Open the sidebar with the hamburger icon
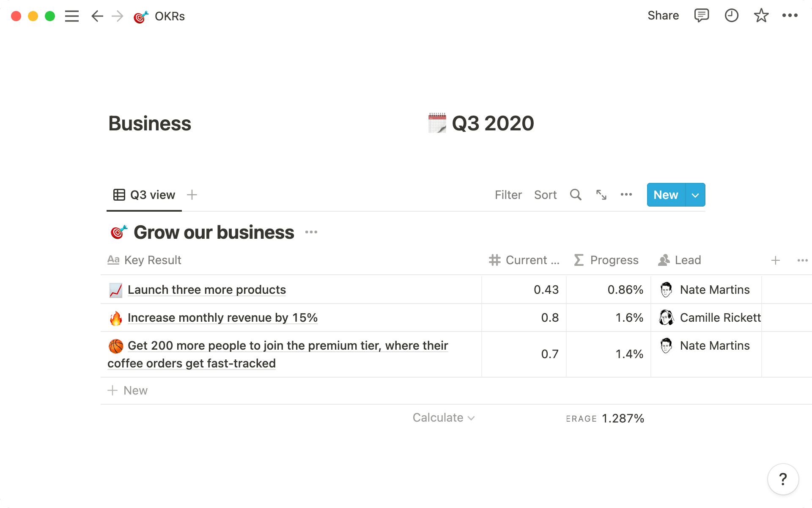 (x=72, y=16)
